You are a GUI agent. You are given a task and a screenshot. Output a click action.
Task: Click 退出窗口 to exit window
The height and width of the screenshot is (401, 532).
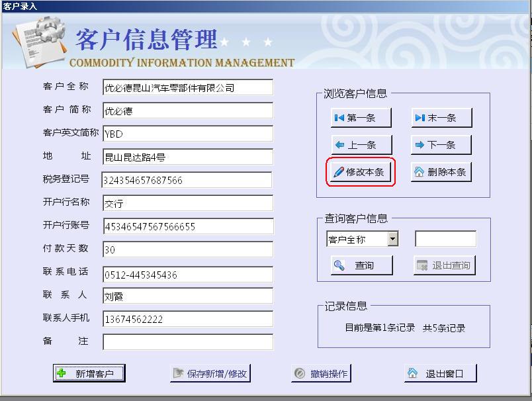pos(440,373)
